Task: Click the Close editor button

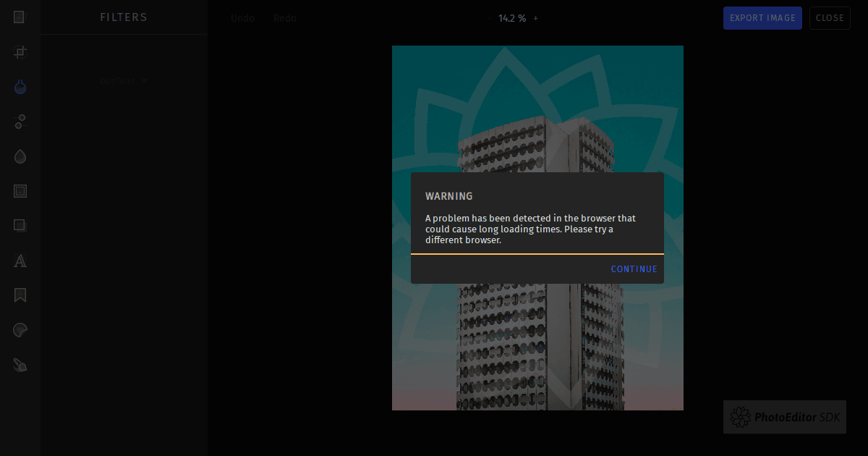Action: (830, 18)
